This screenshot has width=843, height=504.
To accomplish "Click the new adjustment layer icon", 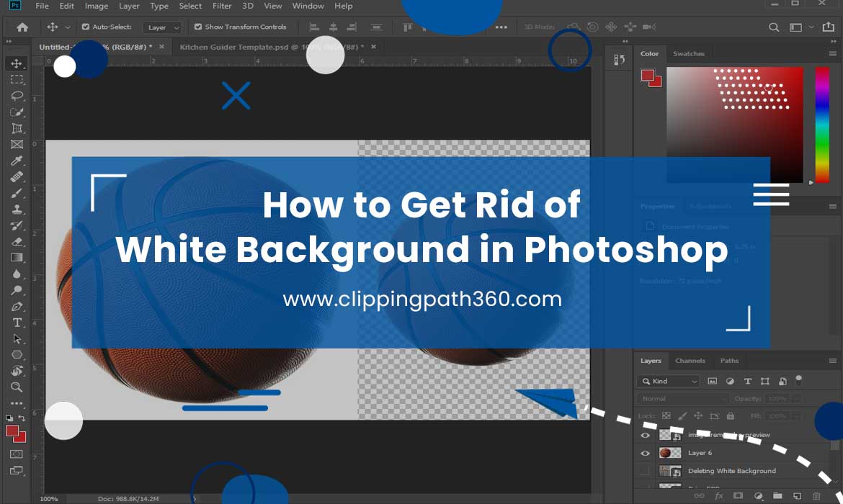I will click(758, 496).
